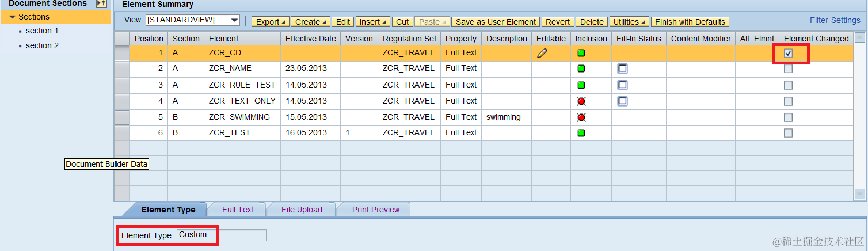868x251 pixels.
Task: Open the Filter Settings link
Action: [835, 20]
